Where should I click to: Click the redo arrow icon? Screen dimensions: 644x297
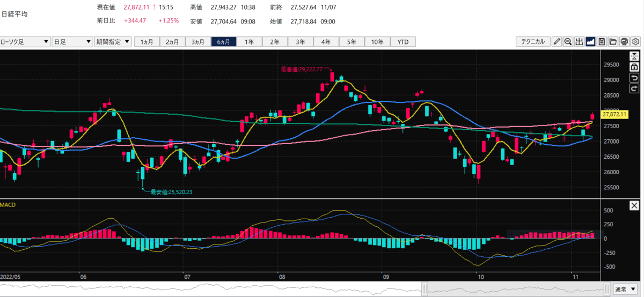(x=634, y=88)
